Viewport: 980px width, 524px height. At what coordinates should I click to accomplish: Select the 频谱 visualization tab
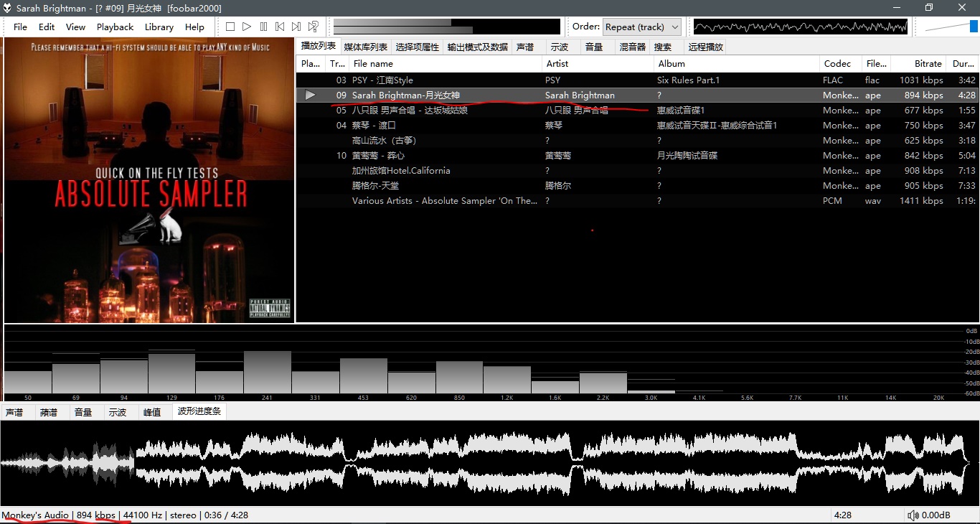coord(49,413)
